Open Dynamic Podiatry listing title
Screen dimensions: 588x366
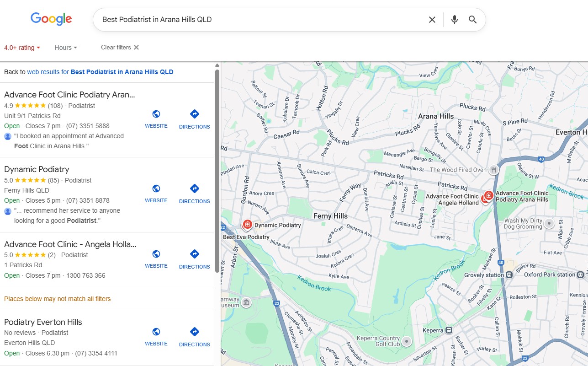(x=37, y=169)
